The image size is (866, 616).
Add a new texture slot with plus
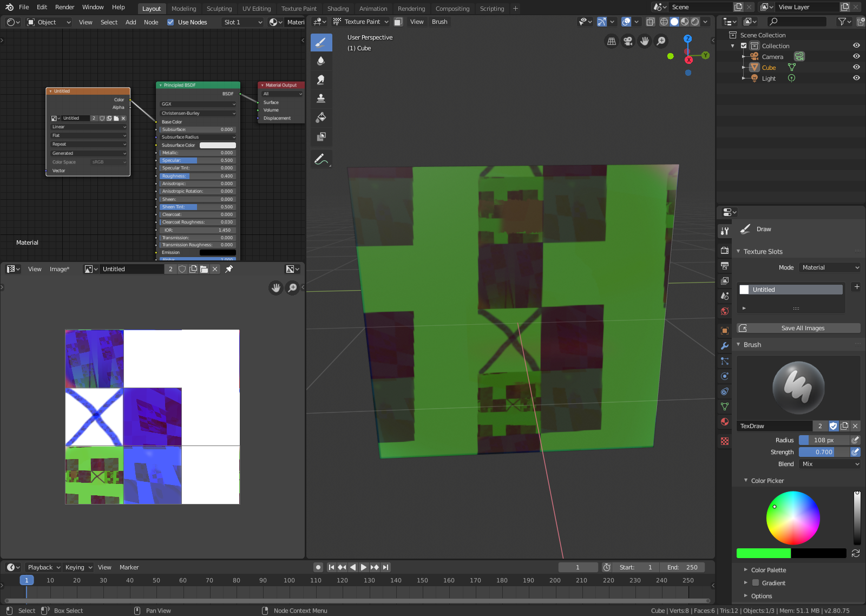pyautogui.click(x=857, y=287)
